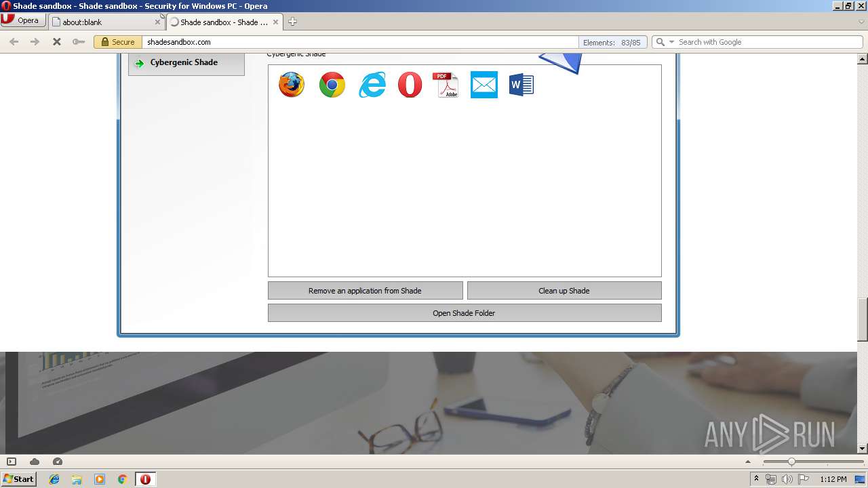
Task: Select Cybergenic Shade sidebar item
Action: click(x=186, y=62)
